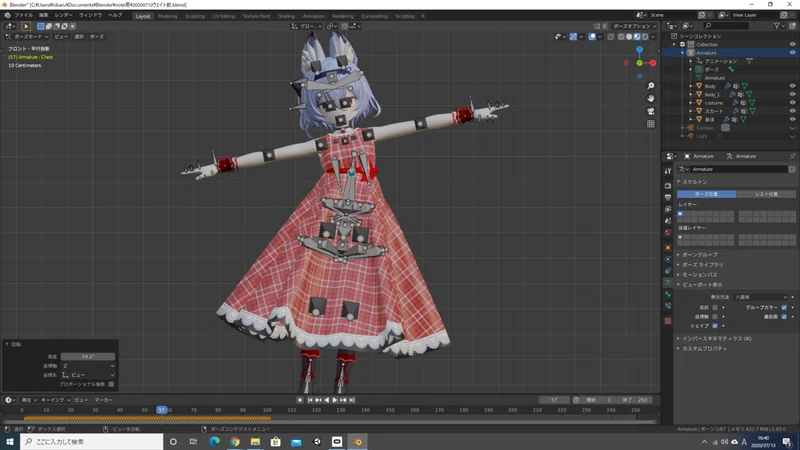Image resolution: width=800 pixels, height=450 pixels.
Task: Switch to the Modeling workspace tab
Action: coord(167,16)
